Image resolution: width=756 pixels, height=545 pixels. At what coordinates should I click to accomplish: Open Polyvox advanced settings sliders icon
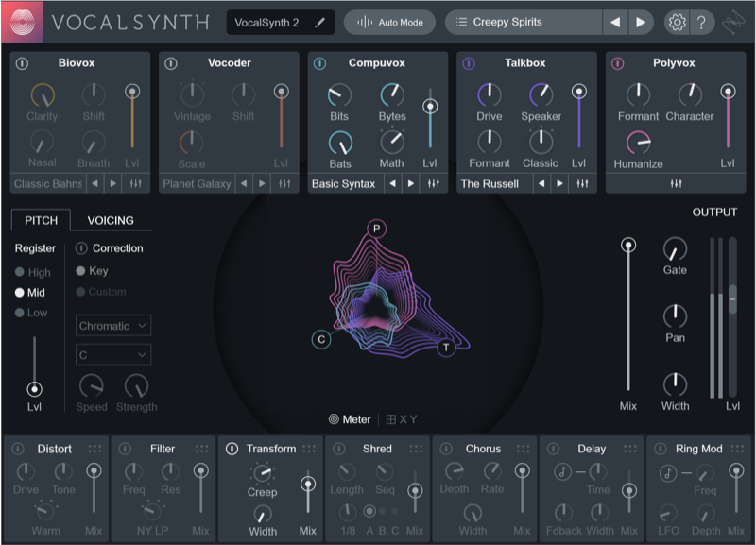click(676, 183)
